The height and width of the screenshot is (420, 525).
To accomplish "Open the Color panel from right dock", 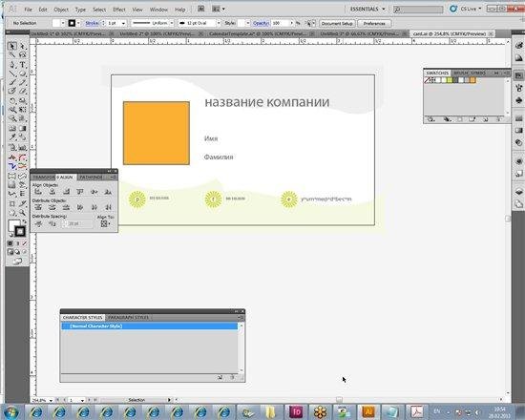I will click(x=518, y=46).
